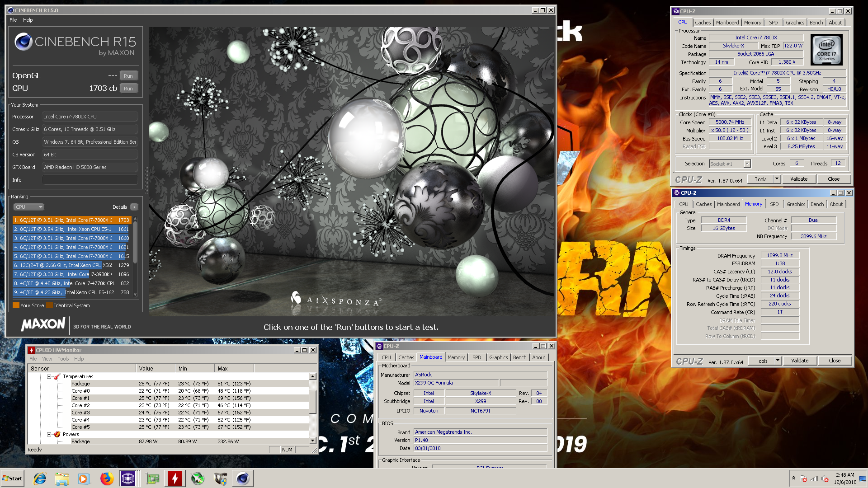Switch to Cinebench via its taskbar icon

(243, 479)
